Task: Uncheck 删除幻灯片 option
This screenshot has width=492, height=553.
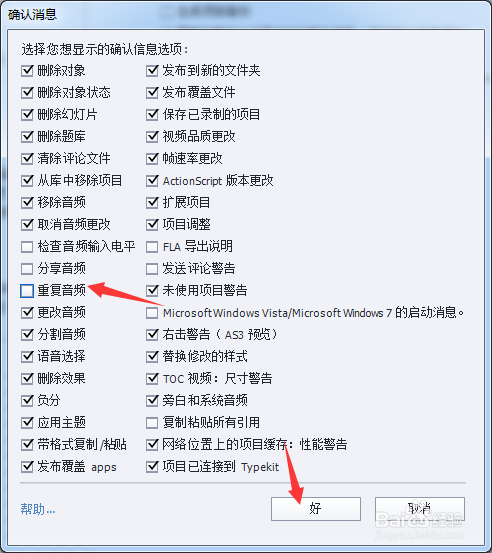Action: pos(27,115)
